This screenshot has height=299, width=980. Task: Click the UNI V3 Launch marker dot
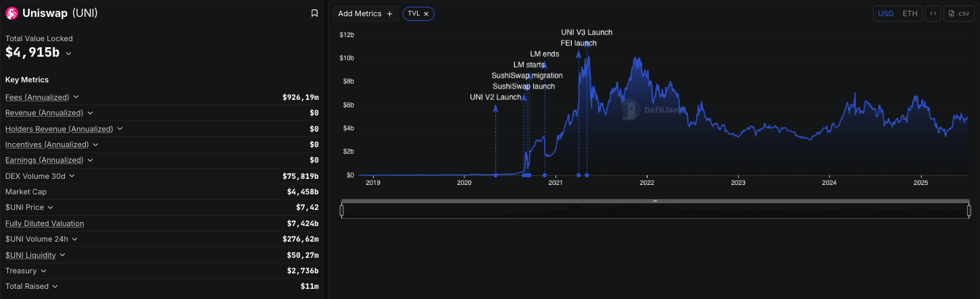pyautogui.click(x=587, y=175)
